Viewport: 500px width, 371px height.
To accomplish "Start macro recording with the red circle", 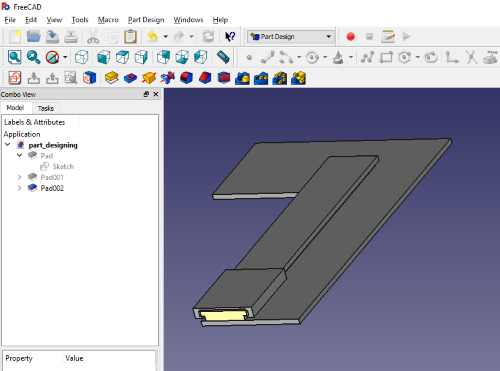I will click(351, 36).
